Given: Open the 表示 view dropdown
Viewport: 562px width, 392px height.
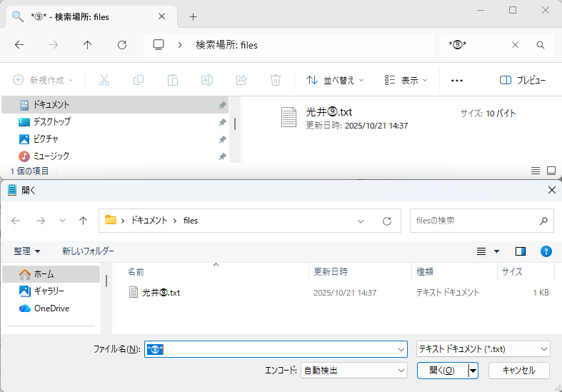Looking at the screenshot, I should point(406,80).
